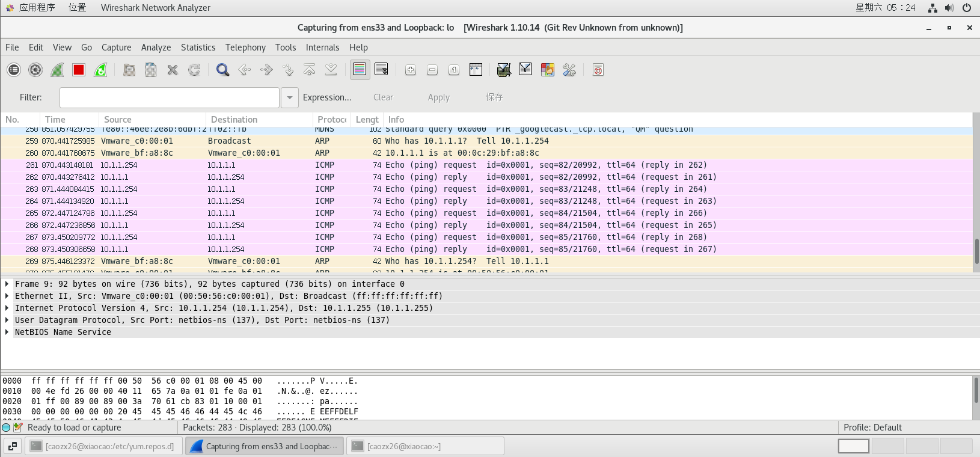Jump to the last packet icon
Viewport: 980px width, 457px height.
click(x=331, y=70)
